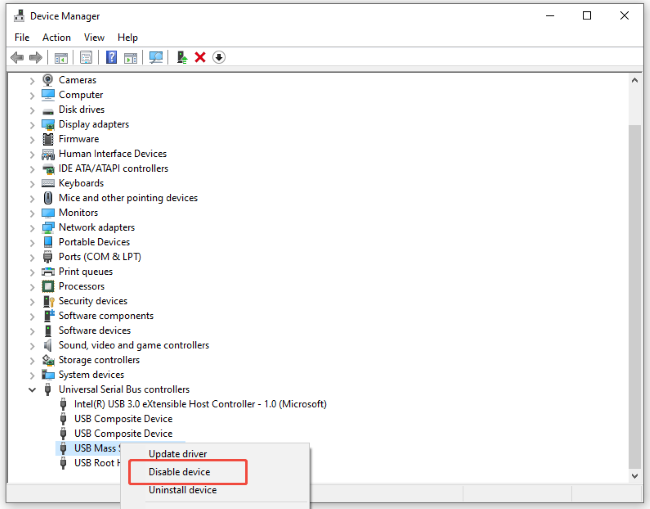650x509 pixels.
Task: Expand the Software components category
Action: click(32, 316)
